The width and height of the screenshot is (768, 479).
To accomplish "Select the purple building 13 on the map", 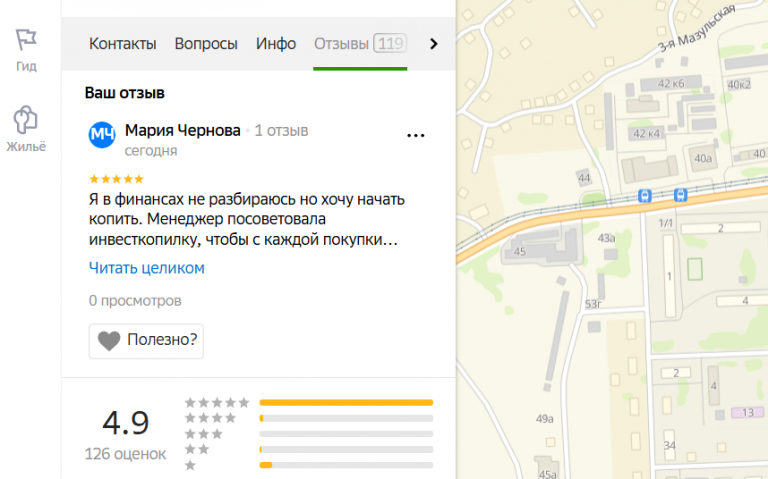I will (x=747, y=413).
